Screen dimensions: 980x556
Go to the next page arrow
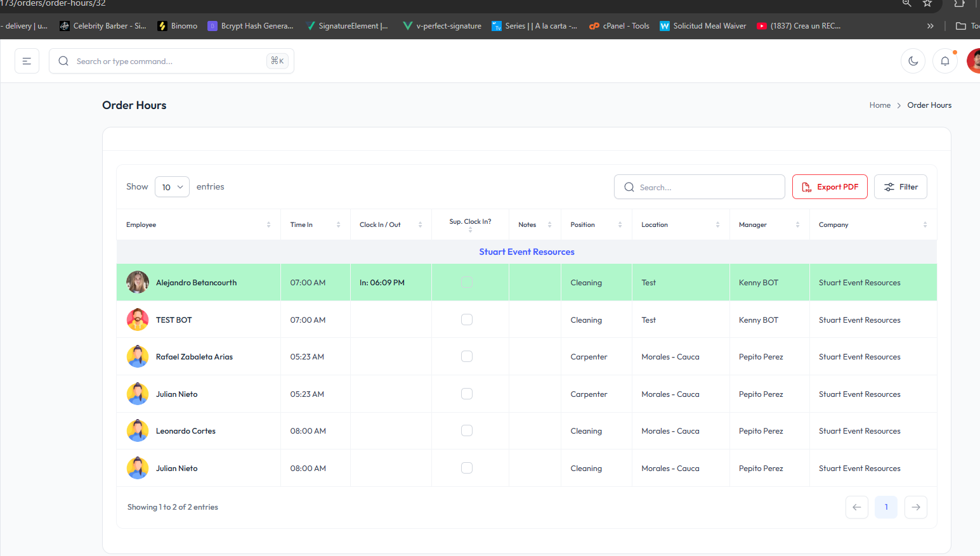pos(915,507)
